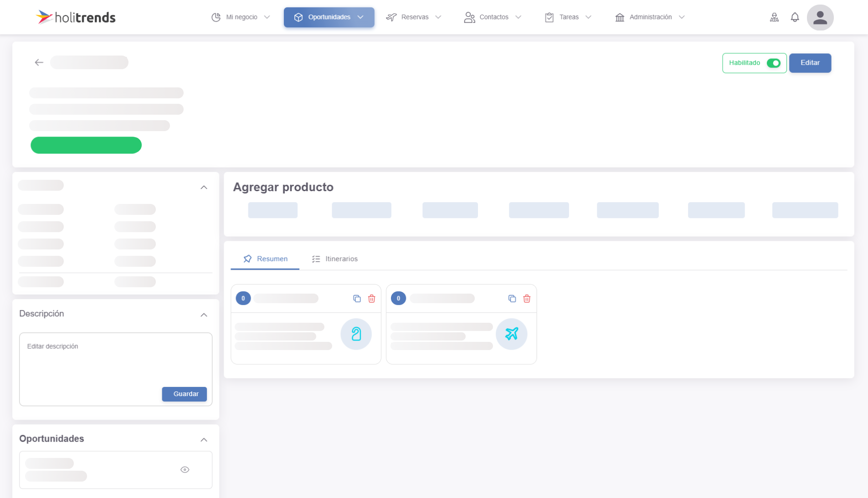
Task: Open the Administración menu
Action: pos(650,17)
